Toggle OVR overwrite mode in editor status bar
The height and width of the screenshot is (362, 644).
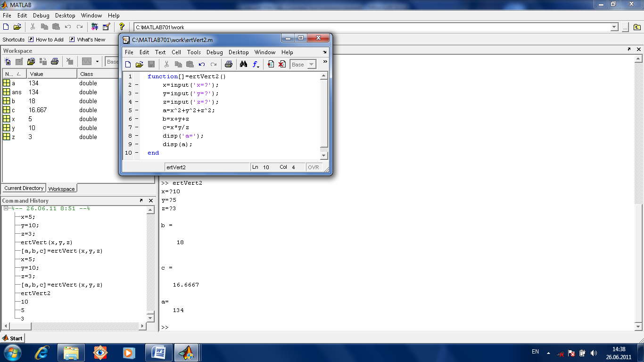coord(314,167)
